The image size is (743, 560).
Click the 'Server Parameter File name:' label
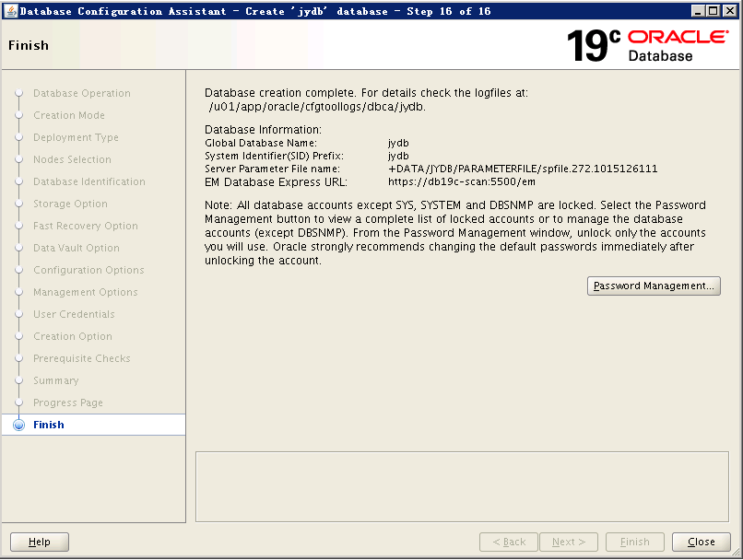pyautogui.click(x=272, y=169)
